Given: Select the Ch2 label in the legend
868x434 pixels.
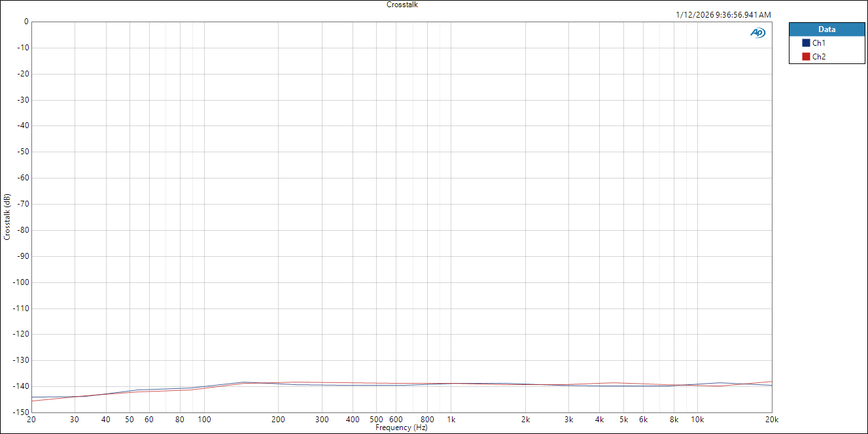Looking at the screenshot, I should pos(819,57).
